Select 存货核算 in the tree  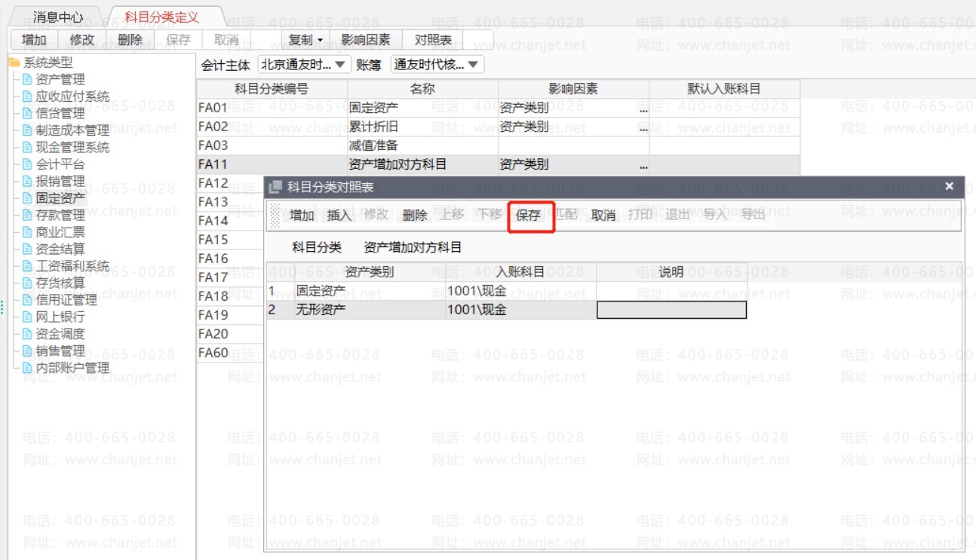point(60,283)
